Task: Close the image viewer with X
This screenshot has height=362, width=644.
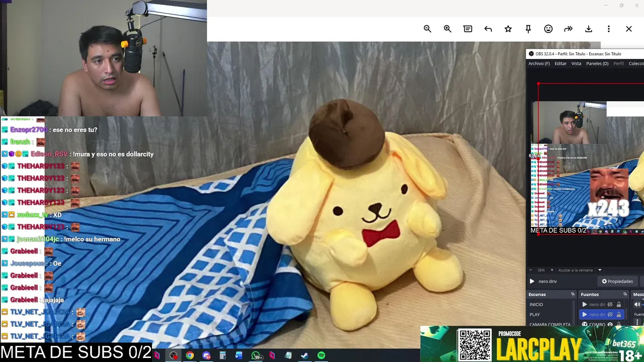Action: tap(629, 29)
